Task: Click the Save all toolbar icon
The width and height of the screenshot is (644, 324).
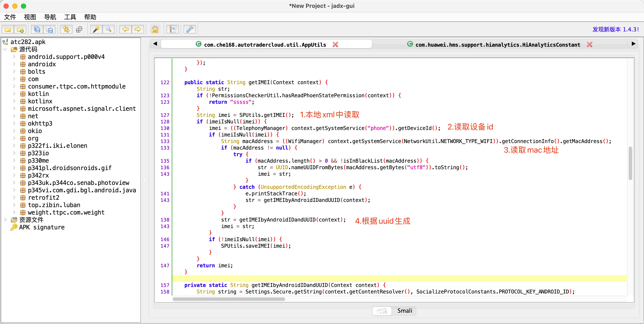Action: [x=37, y=29]
